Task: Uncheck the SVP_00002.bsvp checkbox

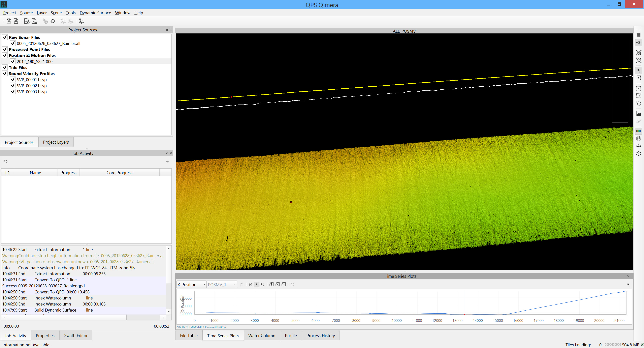Action: (x=13, y=86)
